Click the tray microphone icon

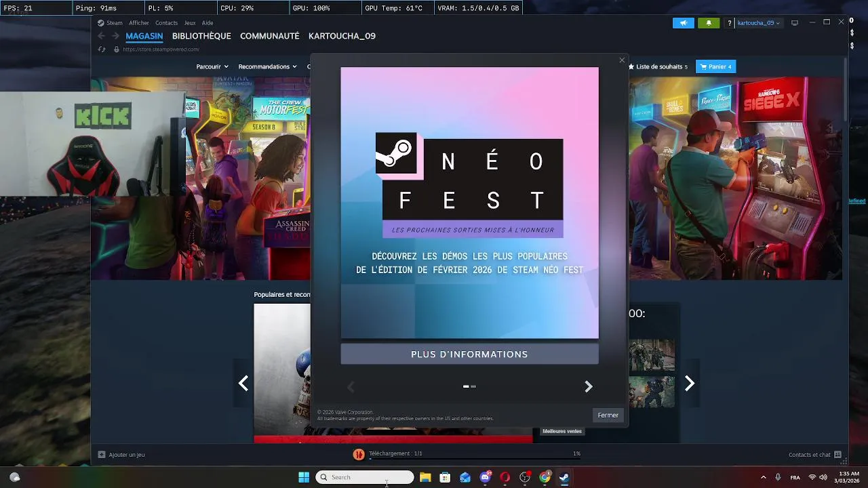point(778,477)
